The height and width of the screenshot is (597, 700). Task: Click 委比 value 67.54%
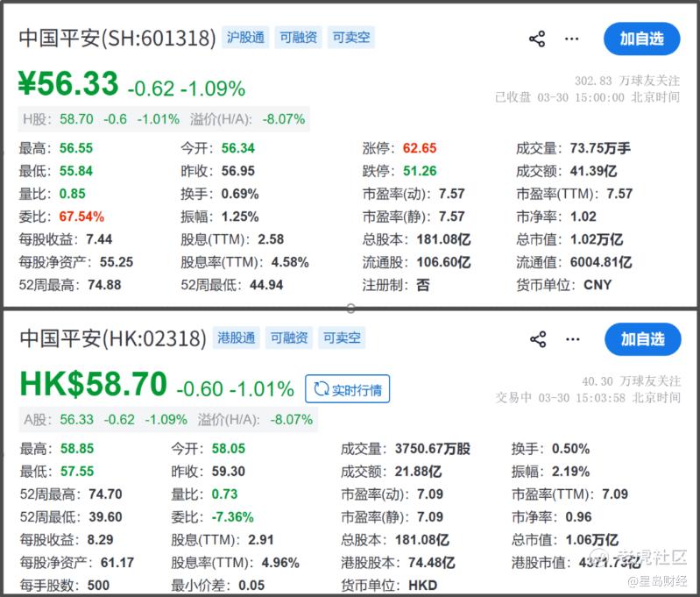point(81,217)
